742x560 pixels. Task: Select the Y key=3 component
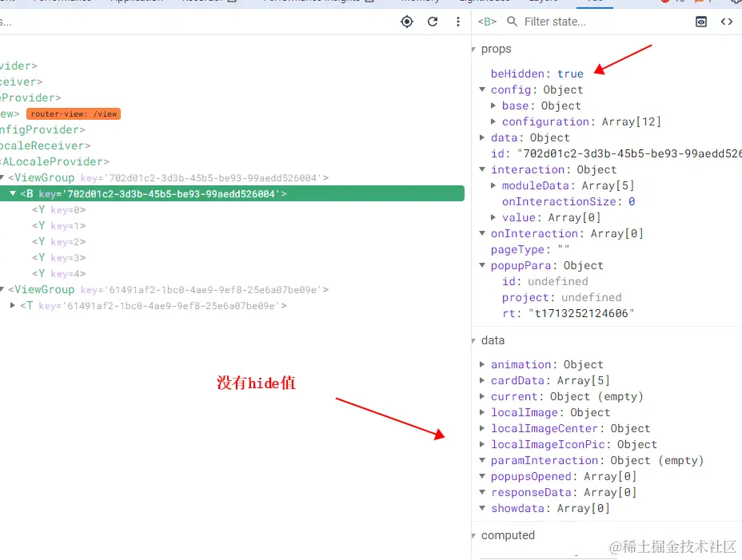(x=58, y=258)
